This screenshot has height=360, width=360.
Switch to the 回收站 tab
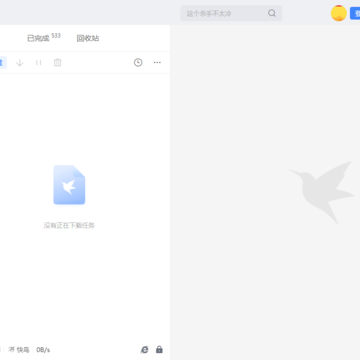tap(88, 38)
